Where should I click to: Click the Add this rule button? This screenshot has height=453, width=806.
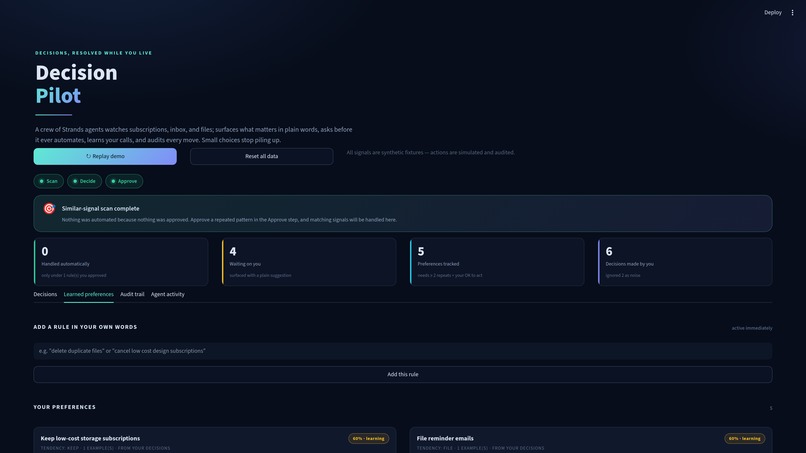coord(402,374)
